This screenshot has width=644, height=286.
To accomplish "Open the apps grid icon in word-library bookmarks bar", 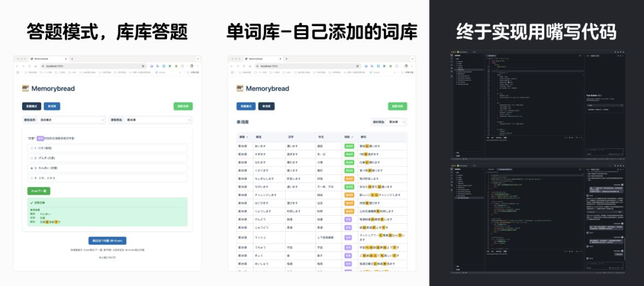I will click(232, 72).
